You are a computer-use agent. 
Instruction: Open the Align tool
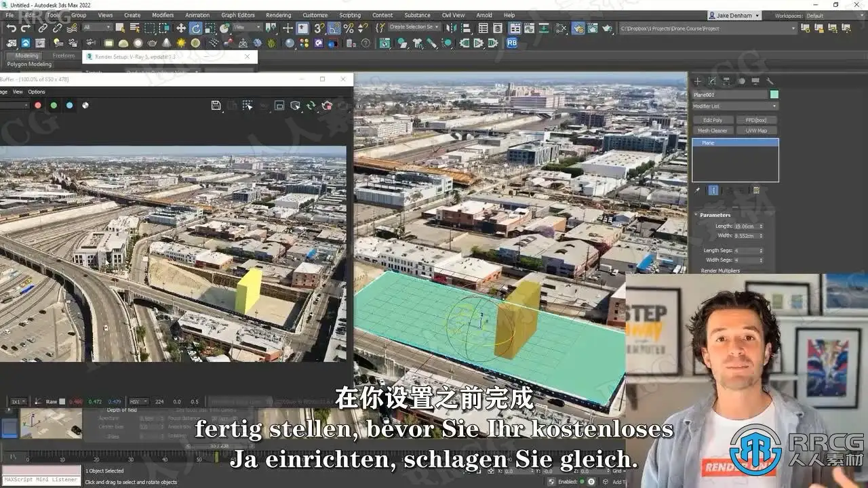pyautogui.click(x=465, y=28)
